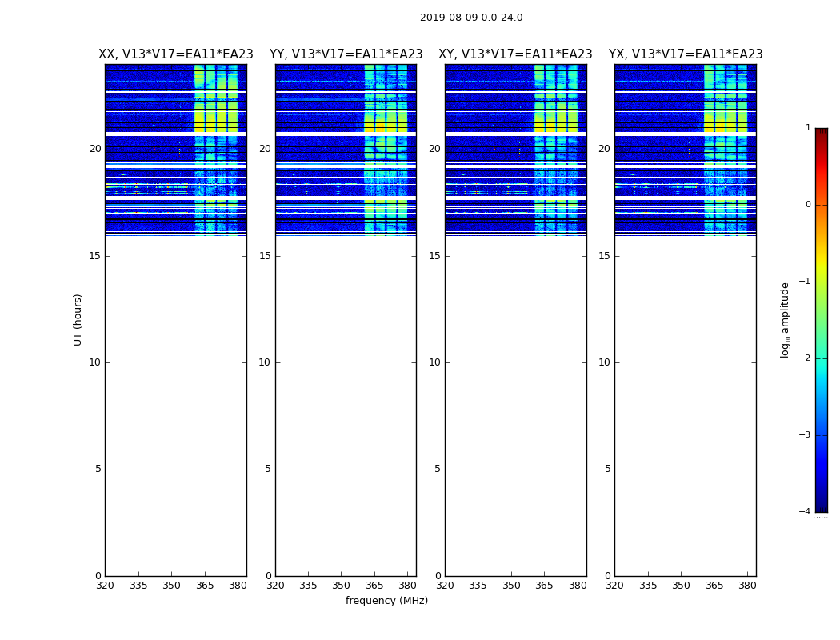This screenshot has height=640, width=840.
Task: Click the 20 hour tick in the YY panel
Action: tap(265, 149)
